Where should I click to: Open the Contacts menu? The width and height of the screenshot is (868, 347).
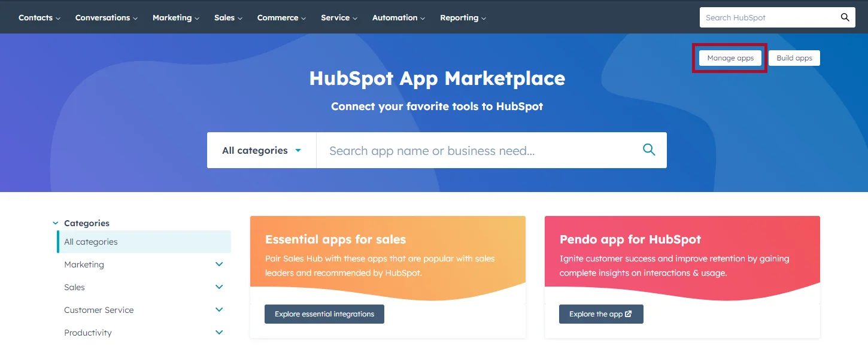click(x=40, y=18)
